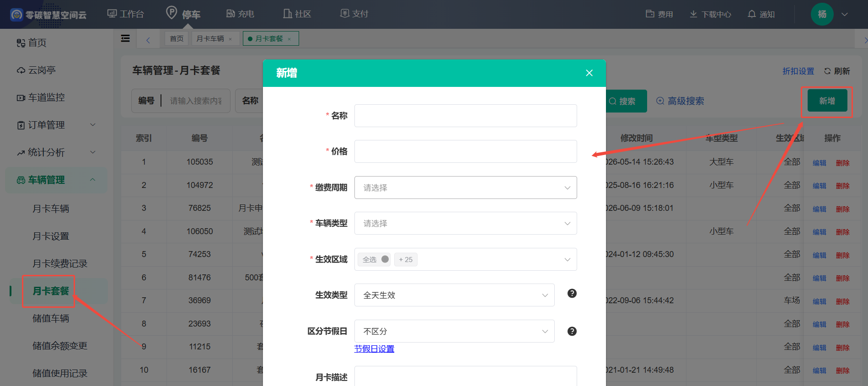Open 云岗亭 in sidebar
Image resolution: width=868 pixels, height=386 pixels.
[36, 70]
